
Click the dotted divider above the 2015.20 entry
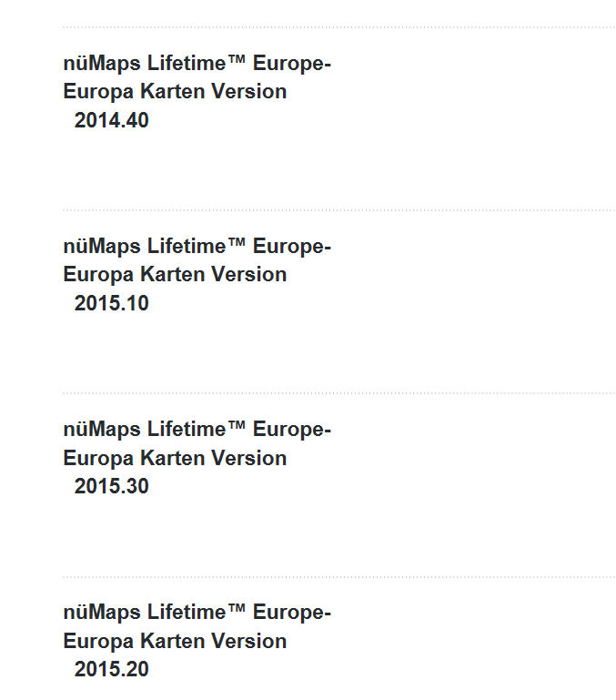coord(338,577)
